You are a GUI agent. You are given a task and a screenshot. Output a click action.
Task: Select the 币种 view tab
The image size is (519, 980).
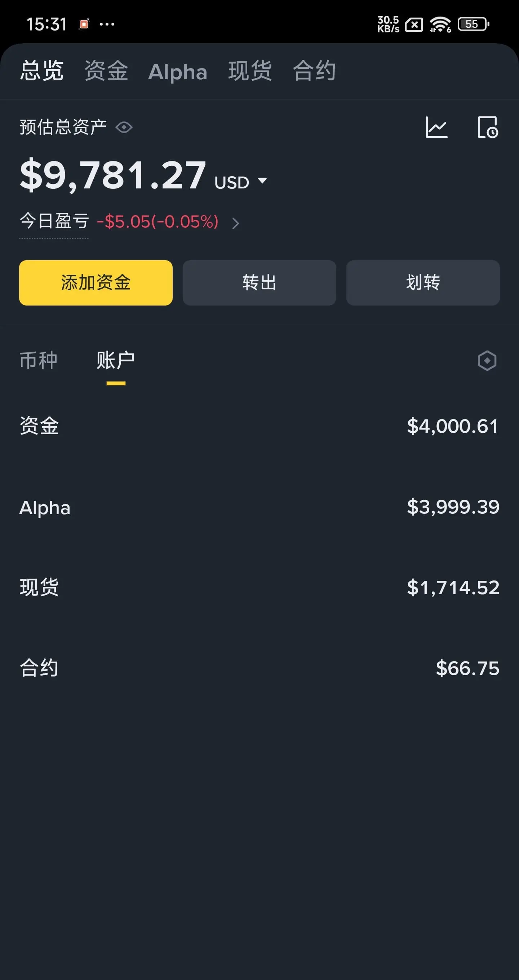pyautogui.click(x=39, y=360)
